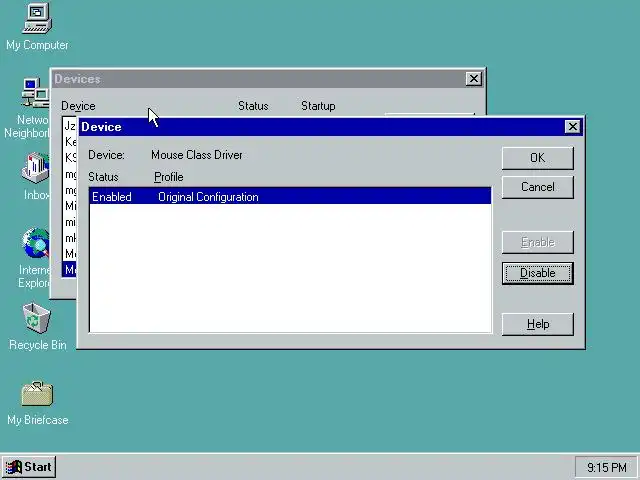Click the Status column header in the Devices window
Screen dimensions: 640x480
pyautogui.click(x=253, y=106)
